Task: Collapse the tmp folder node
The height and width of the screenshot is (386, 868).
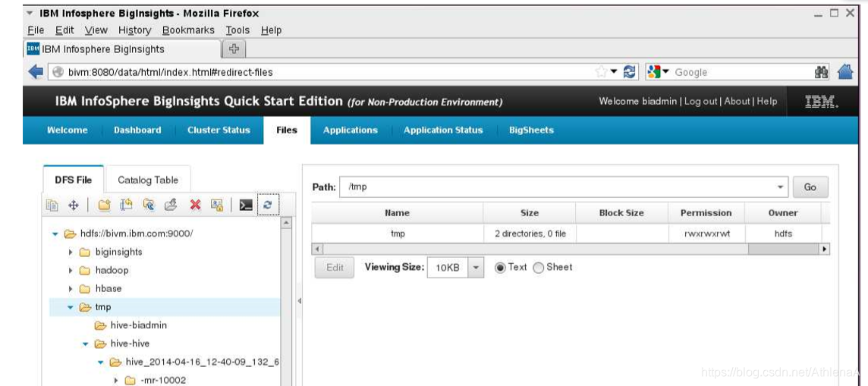Action: [71, 307]
